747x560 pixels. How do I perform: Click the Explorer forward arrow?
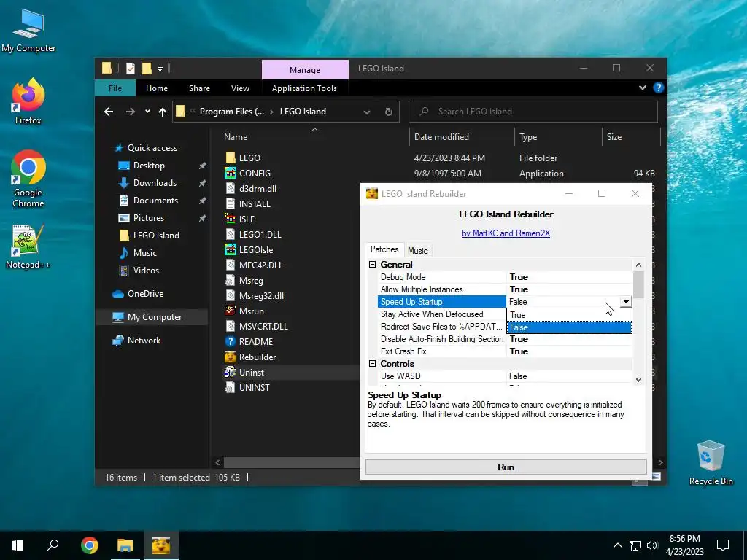130,112
